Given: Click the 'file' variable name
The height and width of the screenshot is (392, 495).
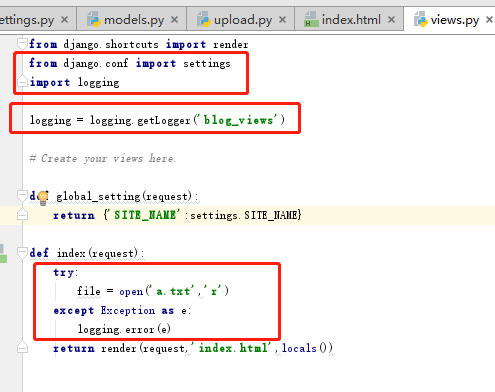Looking at the screenshot, I should [x=89, y=291].
